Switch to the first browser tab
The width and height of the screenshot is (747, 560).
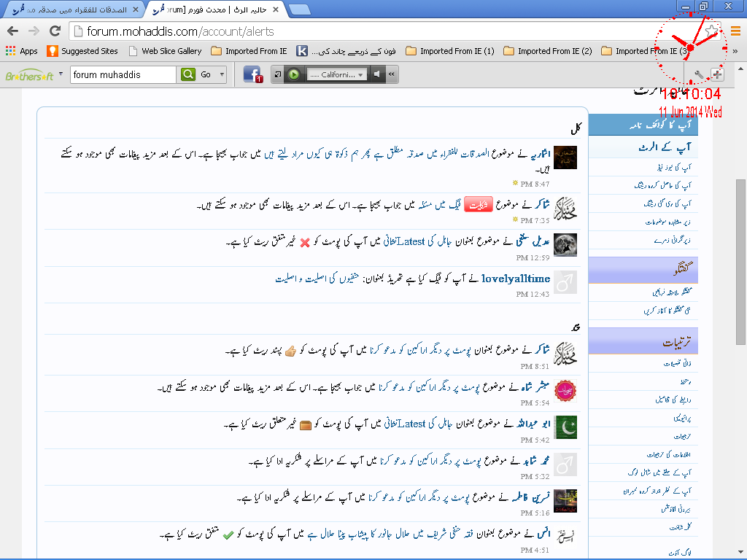(x=75, y=9)
